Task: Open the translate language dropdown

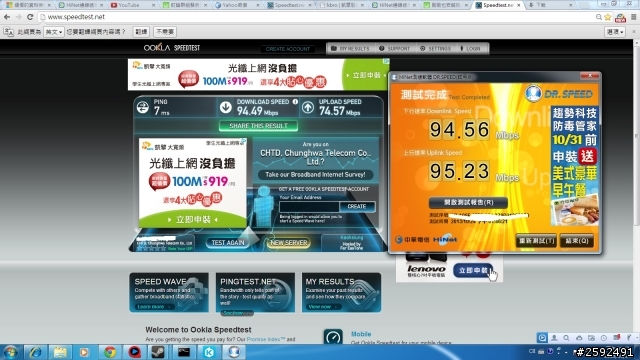Action: point(53,32)
